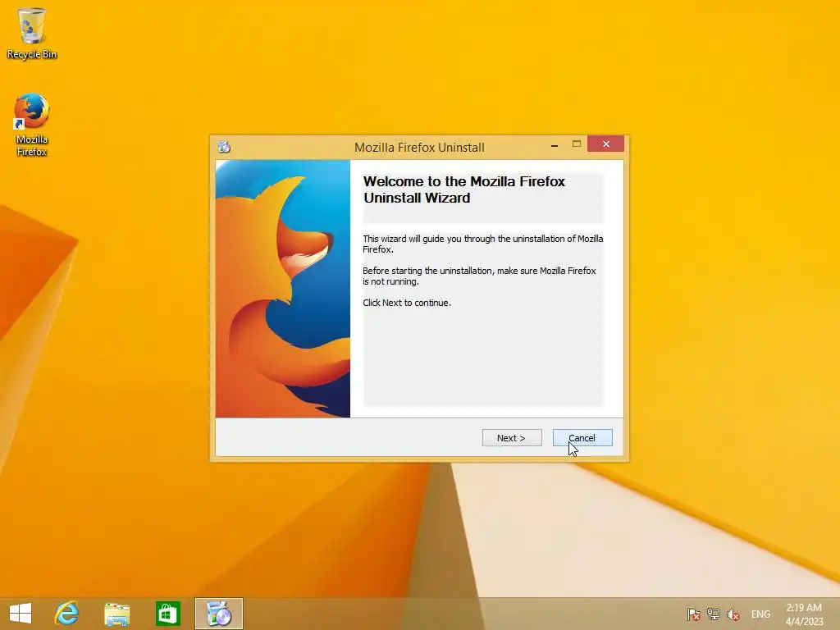Viewport: 840px width, 630px height.
Task: Open the muted volume tray icon
Action: pyautogui.click(x=733, y=614)
